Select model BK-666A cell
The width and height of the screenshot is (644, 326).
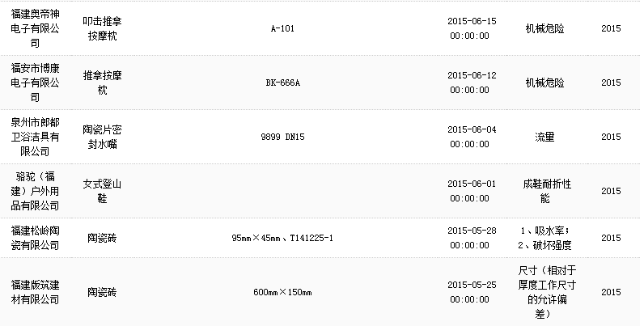[x=282, y=83]
